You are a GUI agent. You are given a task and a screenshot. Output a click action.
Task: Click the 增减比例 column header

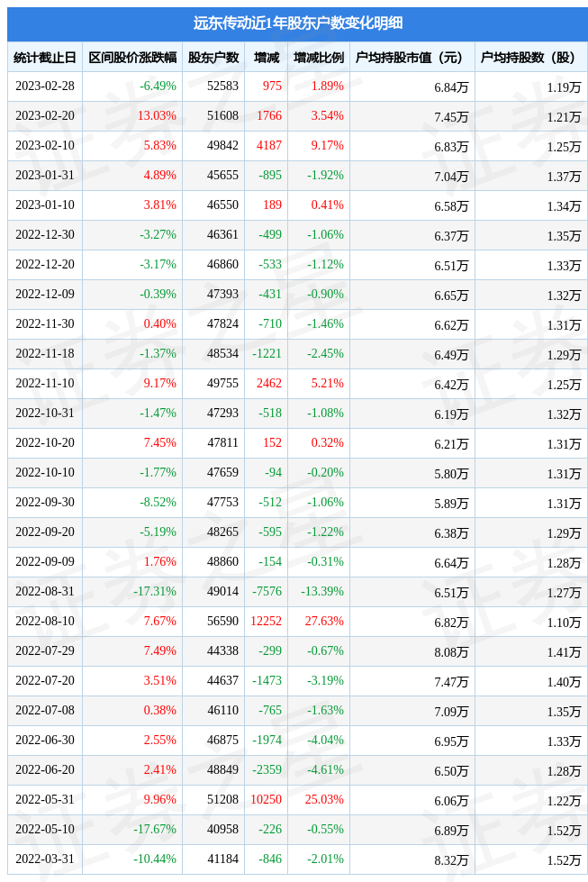(319, 58)
